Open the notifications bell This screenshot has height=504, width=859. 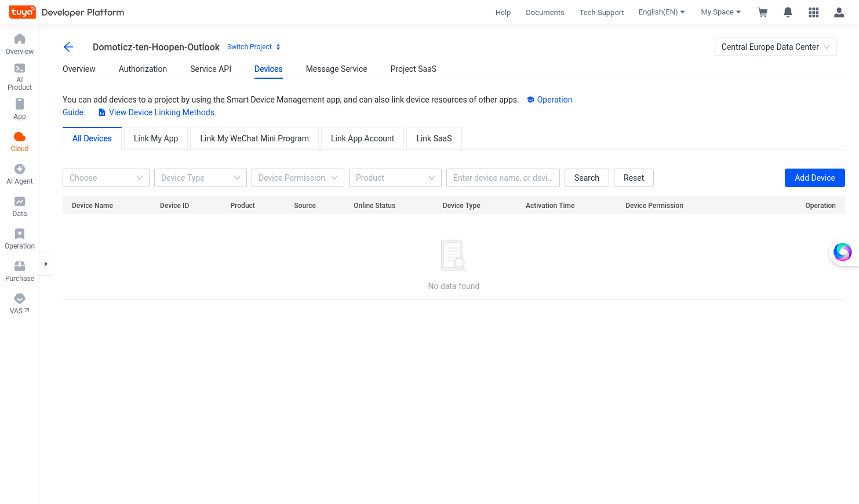tap(788, 12)
